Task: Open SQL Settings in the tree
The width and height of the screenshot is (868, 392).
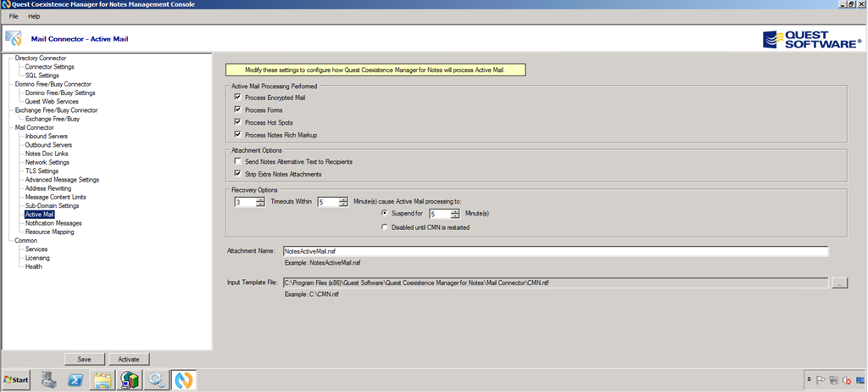Action: click(42, 76)
